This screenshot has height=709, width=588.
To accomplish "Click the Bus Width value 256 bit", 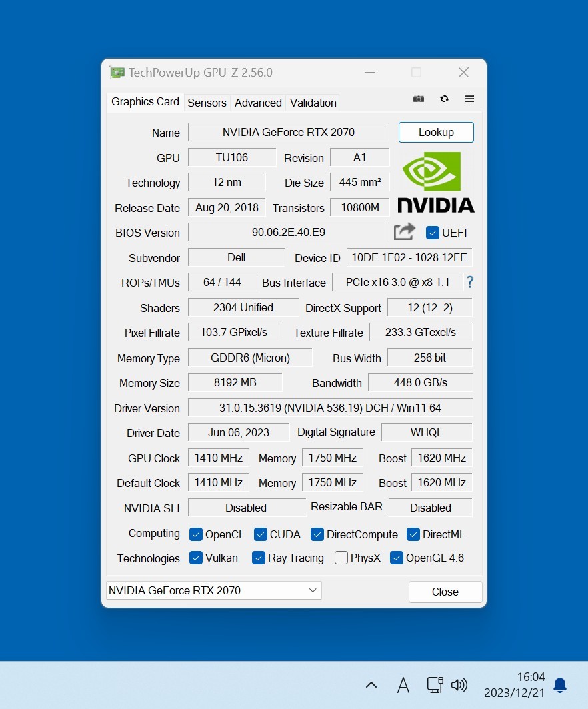I will [x=430, y=358].
